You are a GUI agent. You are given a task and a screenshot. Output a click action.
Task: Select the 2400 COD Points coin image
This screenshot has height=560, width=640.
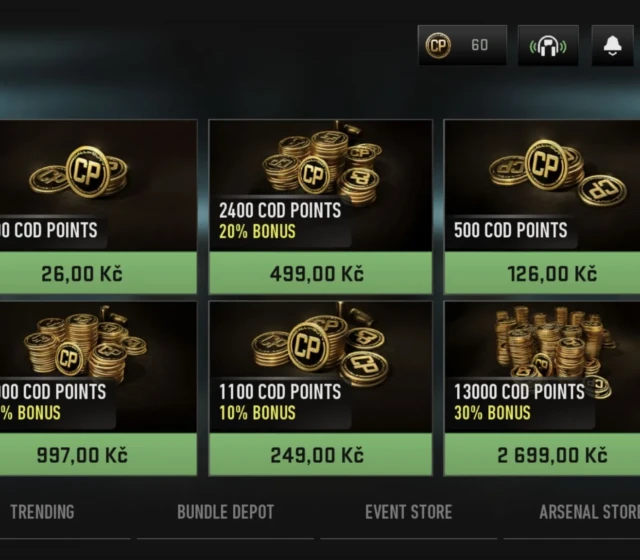point(318,162)
